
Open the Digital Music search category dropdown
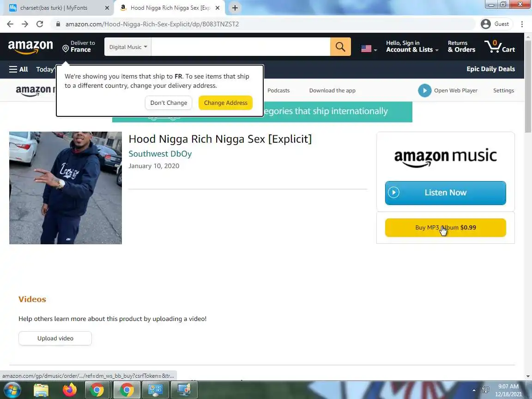[128, 47]
